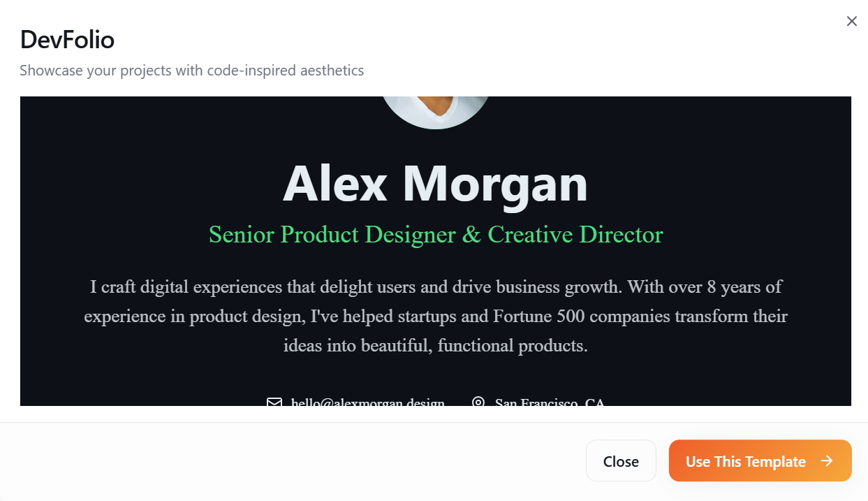Click the San Francisco, CA location text
This screenshot has width=868, height=501.
click(x=549, y=403)
